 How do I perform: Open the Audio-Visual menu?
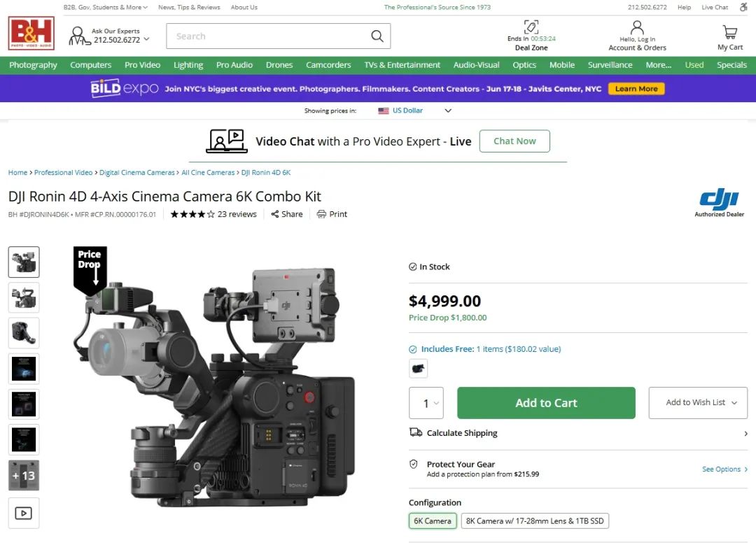coord(477,65)
